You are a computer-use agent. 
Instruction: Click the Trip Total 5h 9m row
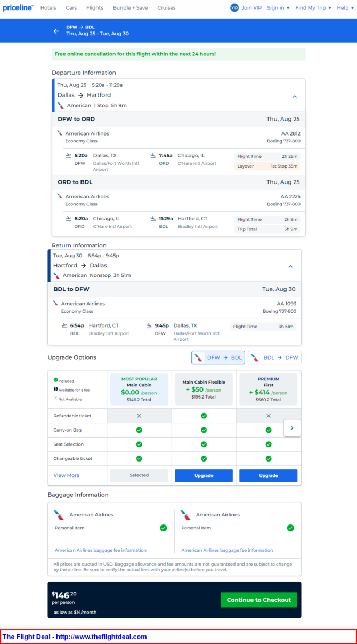pyautogui.click(x=267, y=229)
